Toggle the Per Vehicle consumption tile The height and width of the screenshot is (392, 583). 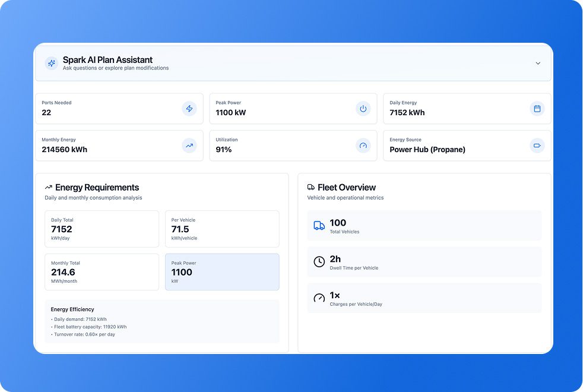click(x=222, y=229)
